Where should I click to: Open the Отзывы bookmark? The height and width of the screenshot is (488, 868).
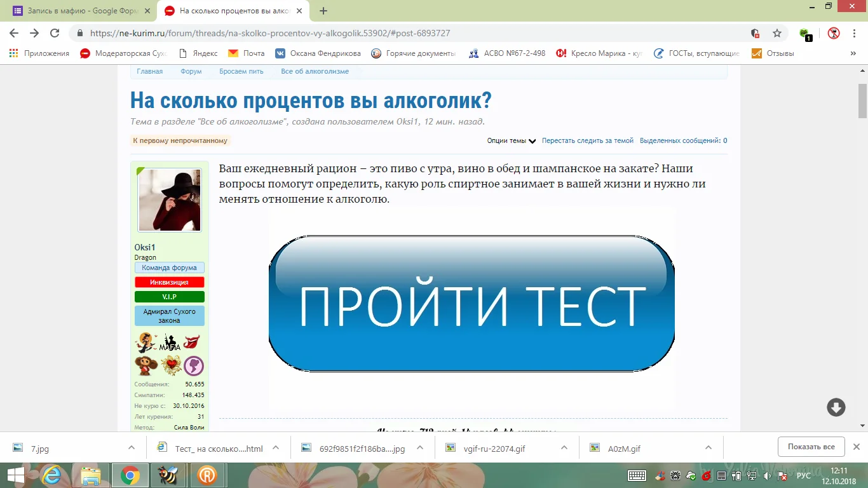(773, 53)
